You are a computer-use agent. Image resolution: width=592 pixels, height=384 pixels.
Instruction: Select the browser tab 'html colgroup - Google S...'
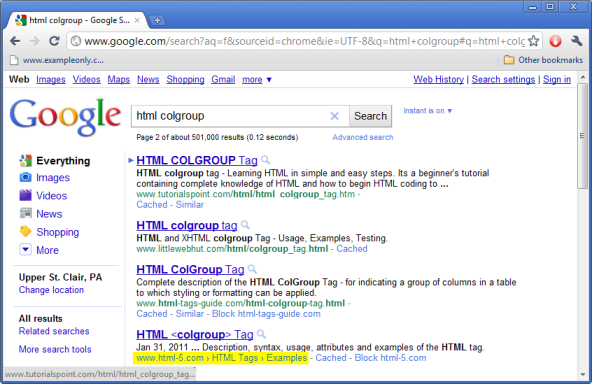76,20
